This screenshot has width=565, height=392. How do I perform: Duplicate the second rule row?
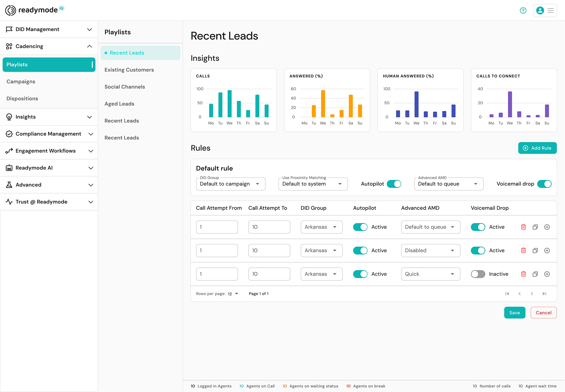(x=535, y=251)
